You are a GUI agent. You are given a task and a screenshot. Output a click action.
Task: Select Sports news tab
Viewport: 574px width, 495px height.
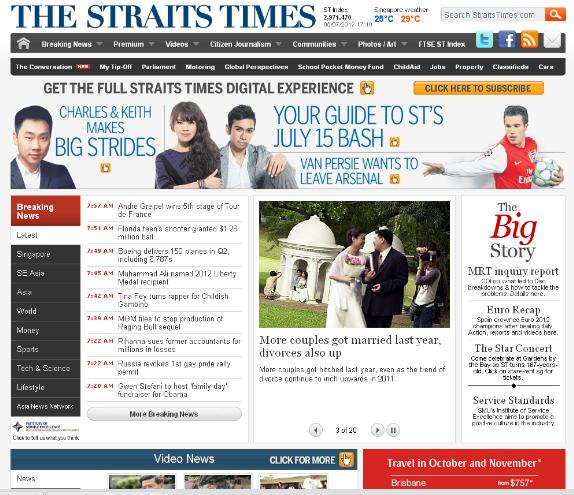click(x=45, y=349)
